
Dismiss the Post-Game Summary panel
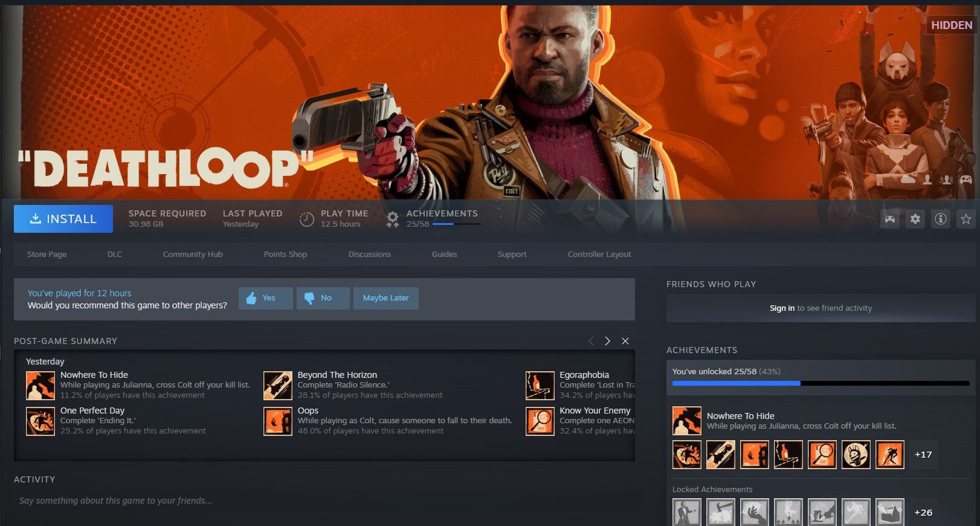[625, 341]
